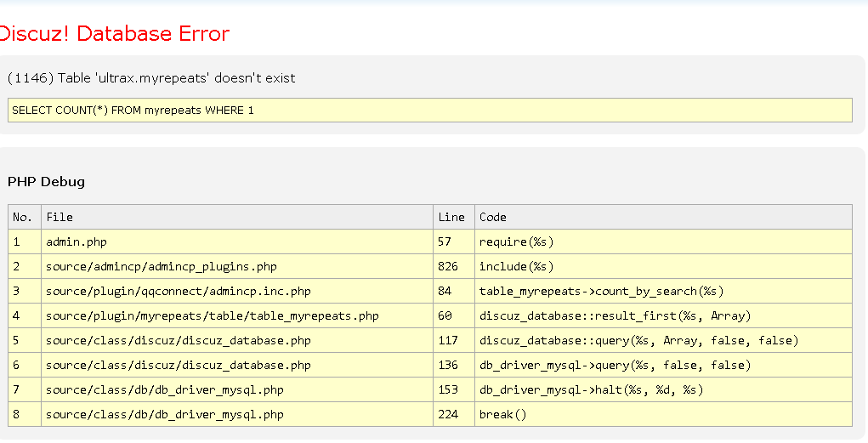Select the source/admincp/admincp_plugins.php file entry

tap(162, 267)
